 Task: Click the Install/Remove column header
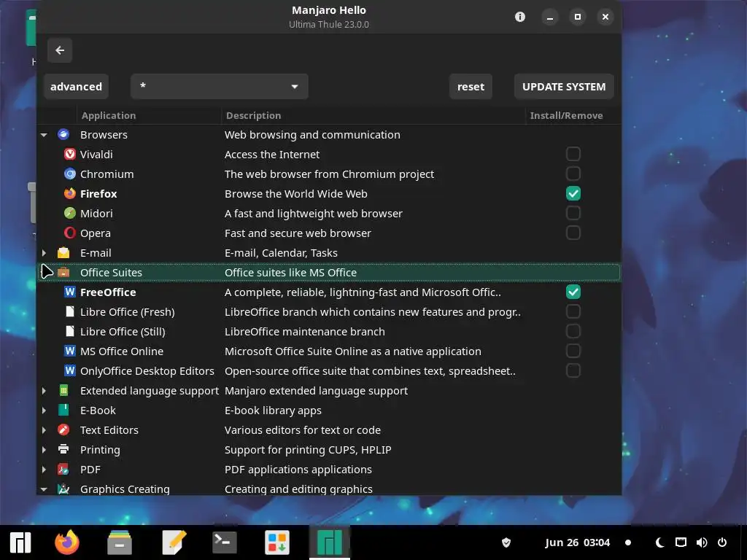pos(566,115)
